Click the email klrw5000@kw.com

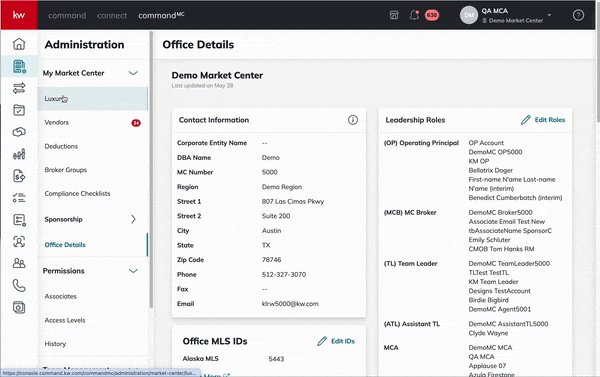[x=290, y=304]
